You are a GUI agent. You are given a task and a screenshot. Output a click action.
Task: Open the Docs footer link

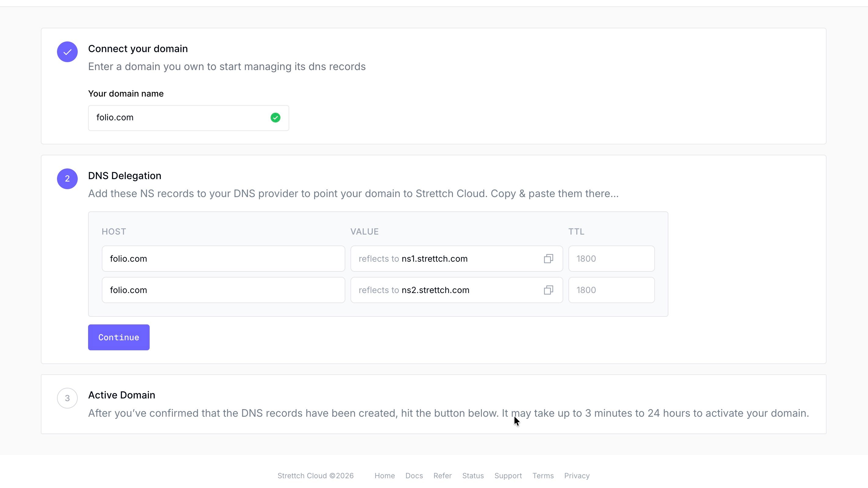point(414,476)
